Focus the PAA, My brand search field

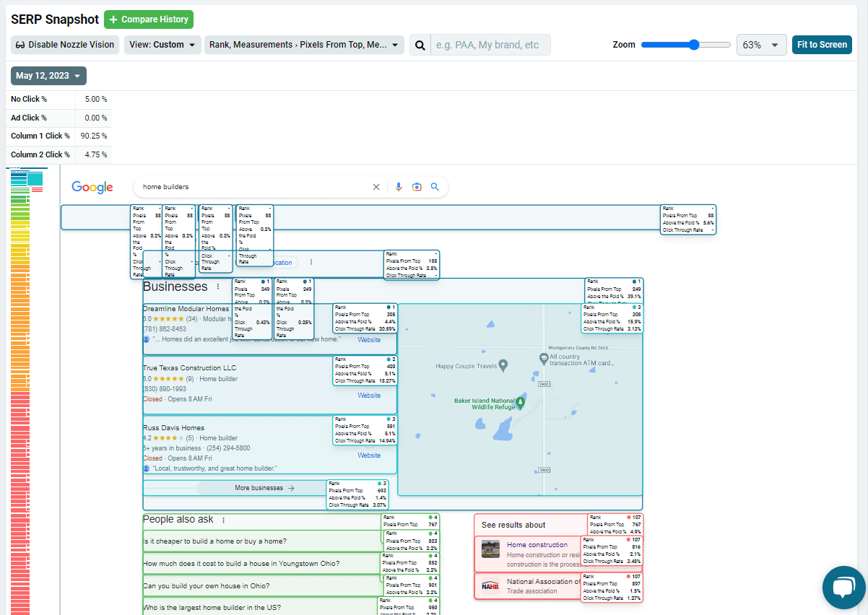490,45
